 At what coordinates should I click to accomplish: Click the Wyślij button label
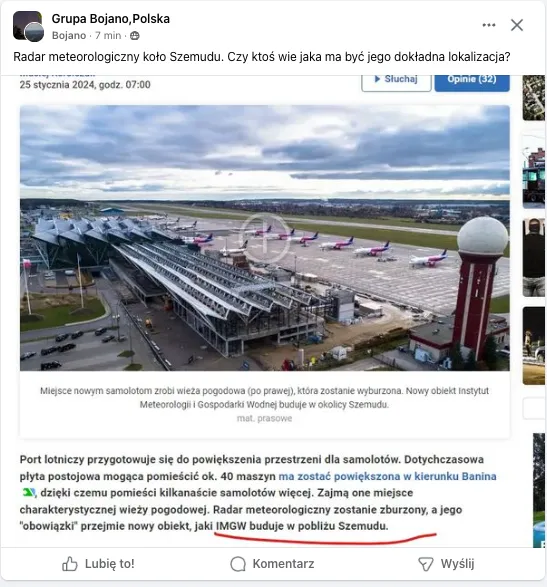coord(457,564)
